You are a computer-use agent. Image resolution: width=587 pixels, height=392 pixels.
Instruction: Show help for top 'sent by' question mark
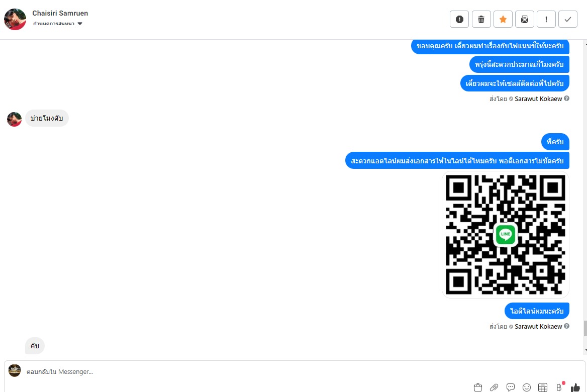tap(566, 99)
